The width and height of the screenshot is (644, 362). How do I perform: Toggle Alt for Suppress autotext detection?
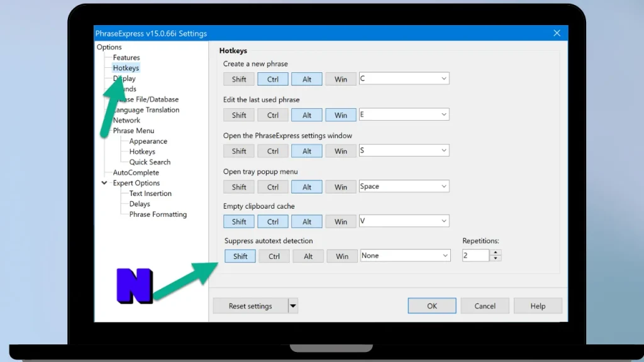click(308, 256)
